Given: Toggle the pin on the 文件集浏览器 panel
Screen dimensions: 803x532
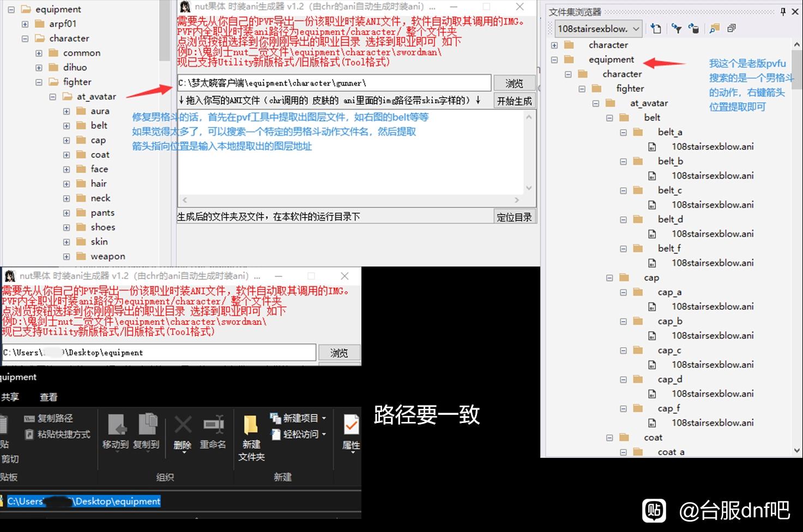Looking at the screenshot, I should (783, 11).
